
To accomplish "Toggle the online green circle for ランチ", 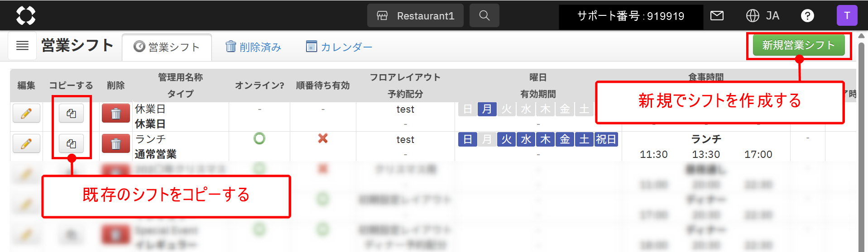I will [x=259, y=138].
